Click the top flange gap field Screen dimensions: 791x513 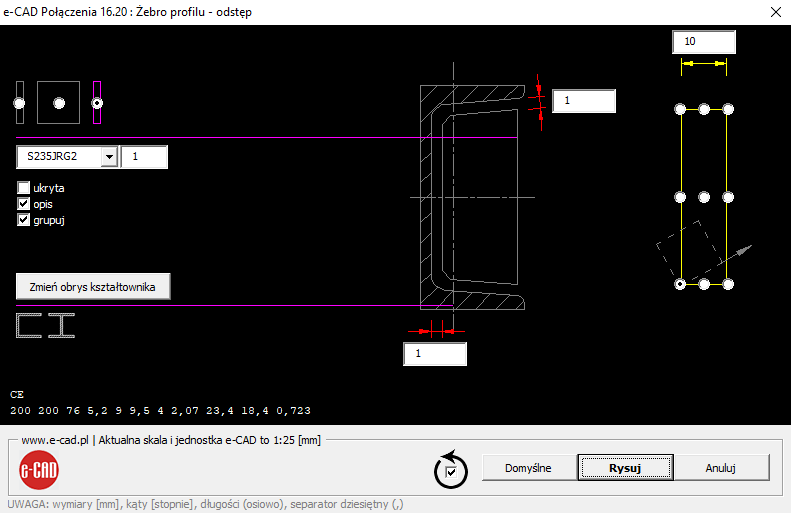tap(584, 101)
